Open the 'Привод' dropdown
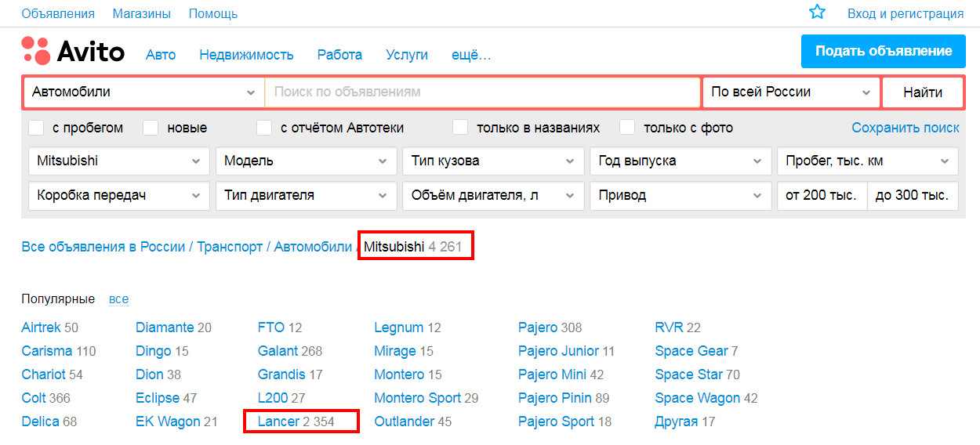The height and width of the screenshot is (445, 980). (680, 196)
